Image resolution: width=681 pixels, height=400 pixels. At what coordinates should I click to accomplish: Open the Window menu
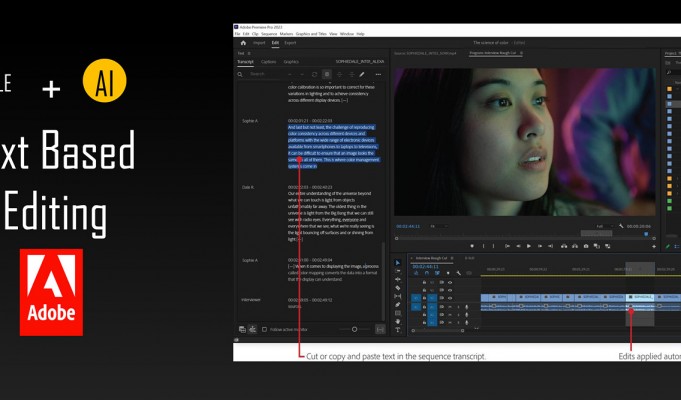347,34
